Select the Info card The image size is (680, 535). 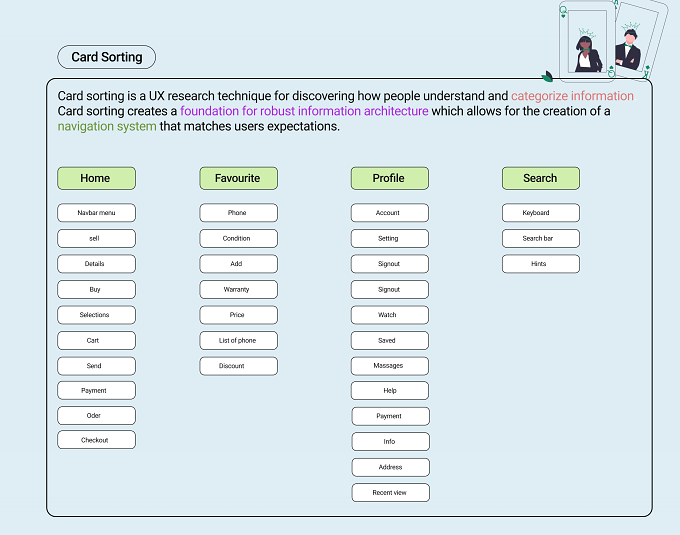(391, 442)
